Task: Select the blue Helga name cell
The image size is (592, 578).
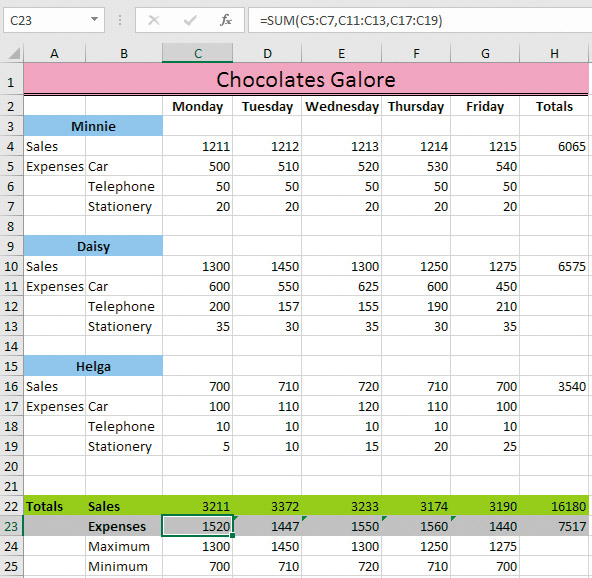Action: [x=93, y=366]
